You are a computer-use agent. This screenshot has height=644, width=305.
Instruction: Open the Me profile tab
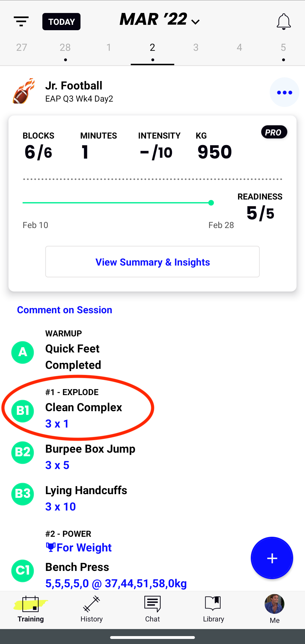274,609
